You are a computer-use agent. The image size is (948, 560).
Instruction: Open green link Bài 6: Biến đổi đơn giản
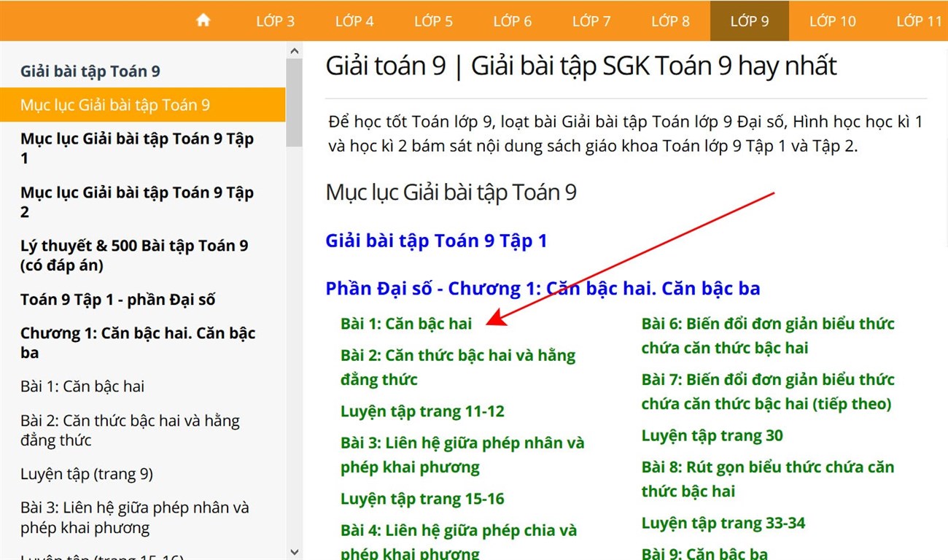tap(768, 335)
